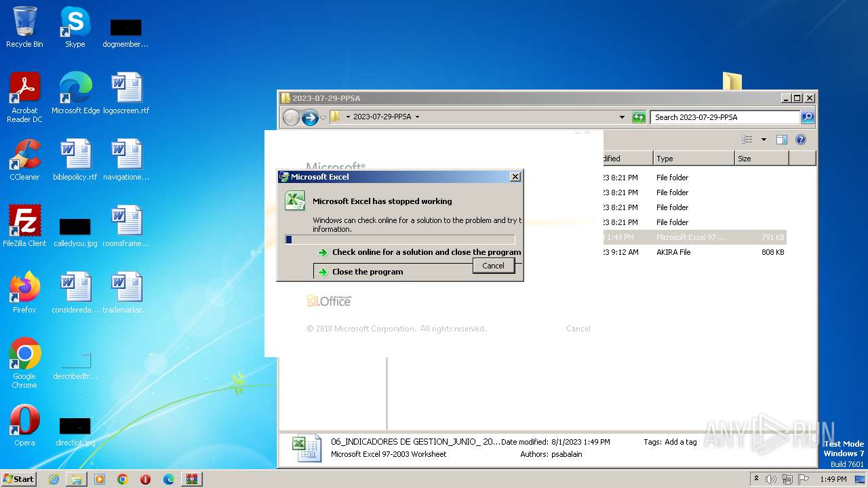This screenshot has height=488, width=868.
Task: Sort files by the Date modified column
Action: (x=628, y=159)
